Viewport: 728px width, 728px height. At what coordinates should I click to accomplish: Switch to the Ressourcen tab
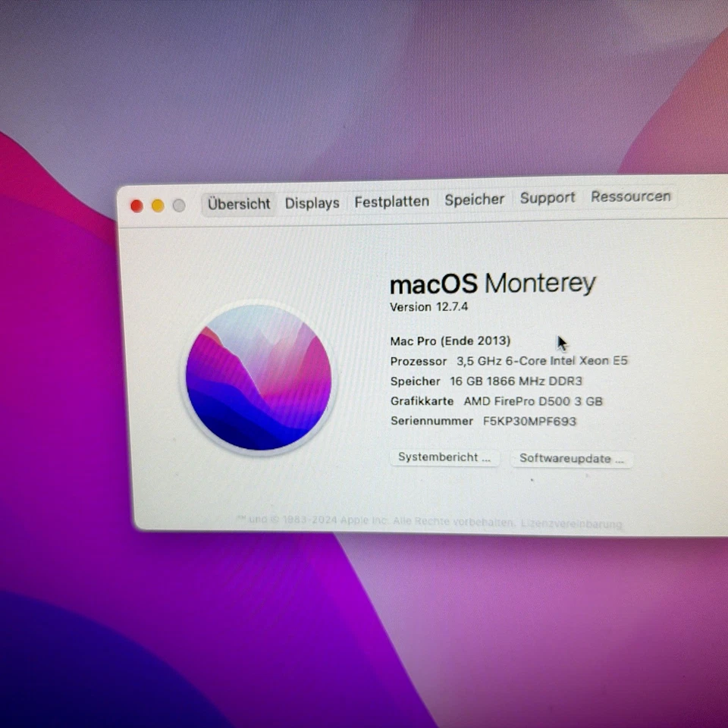(630, 196)
